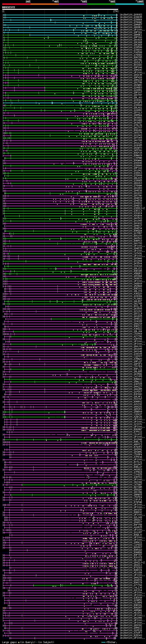The width and height of the screenshot is (146, 644).
Task: Select the query label BB932372
Action: pyautogui.click(x=9, y=8)
